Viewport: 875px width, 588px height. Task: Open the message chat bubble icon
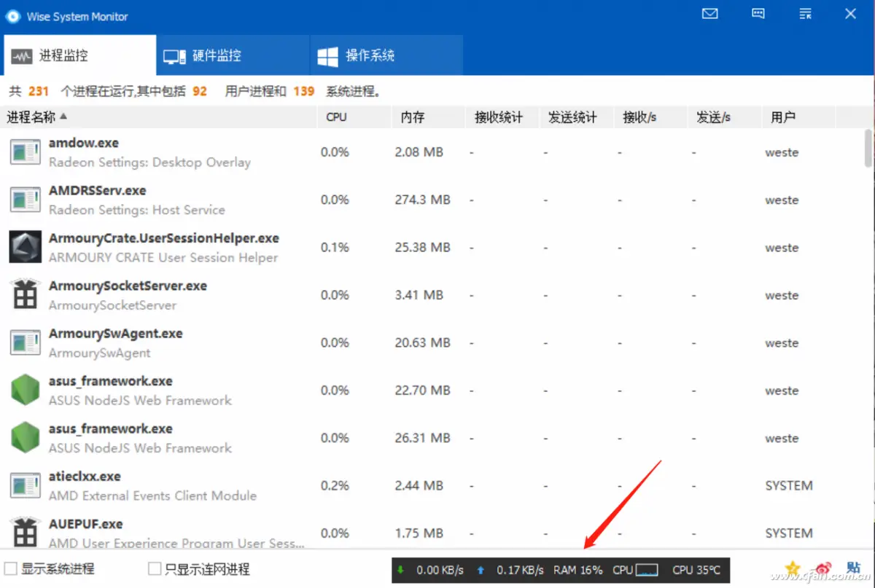pyautogui.click(x=757, y=13)
